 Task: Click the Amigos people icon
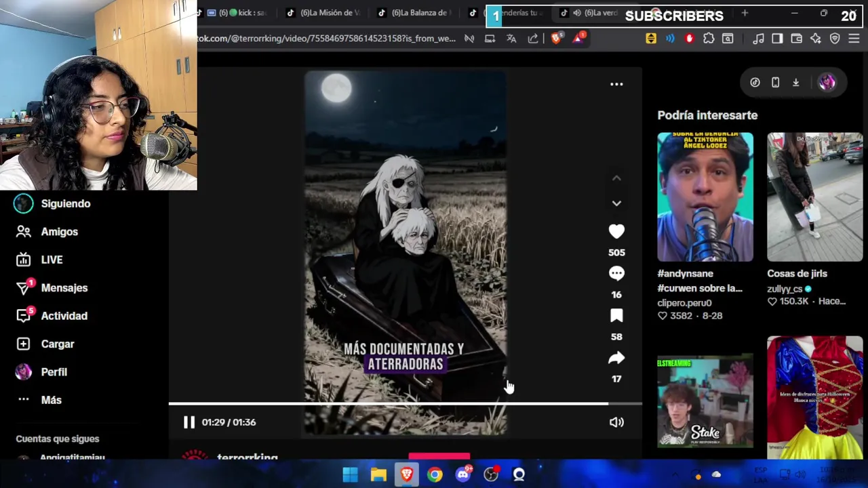[x=23, y=232]
